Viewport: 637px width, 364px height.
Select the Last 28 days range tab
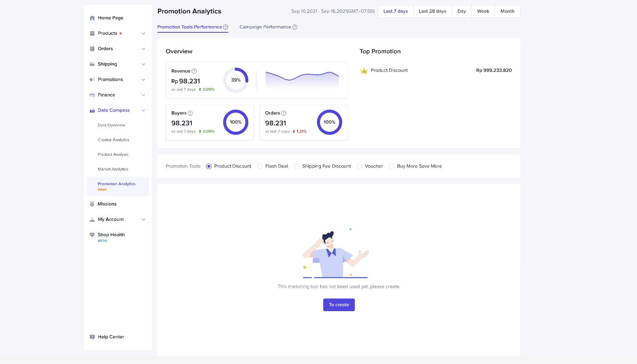click(432, 11)
